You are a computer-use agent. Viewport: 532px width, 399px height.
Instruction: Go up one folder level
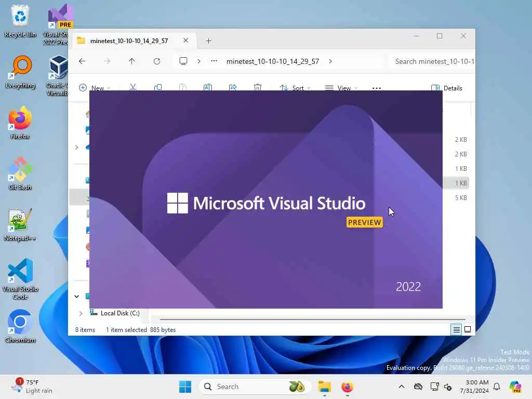131,61
